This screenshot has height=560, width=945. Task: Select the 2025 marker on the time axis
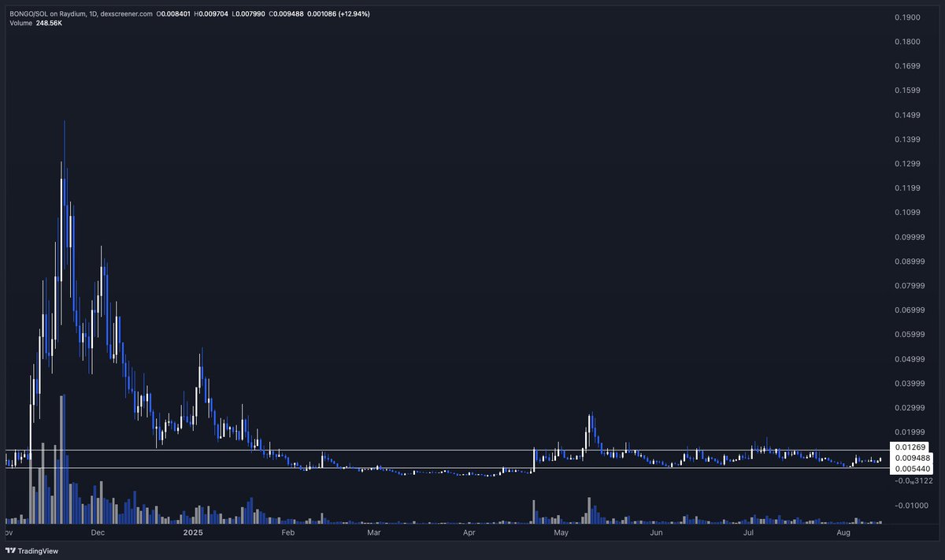pyautogui.click(x=191, y=533)
